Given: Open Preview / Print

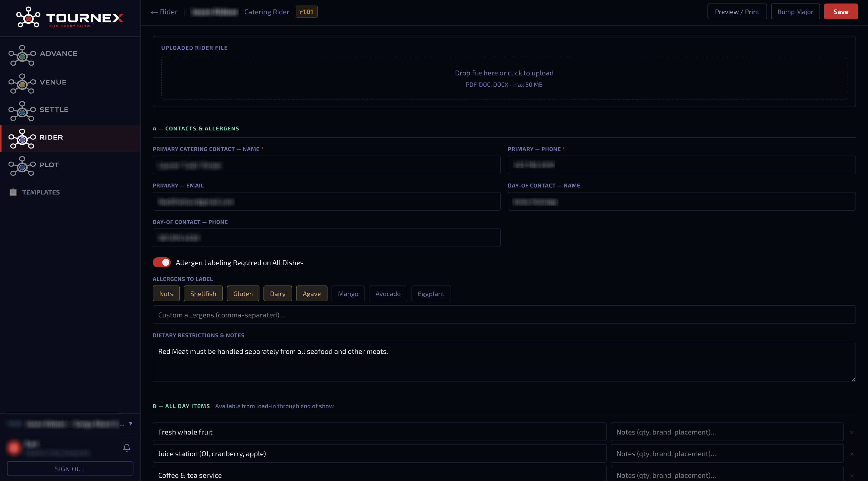Looking at the screenshot, I should [x=737, y=12].
